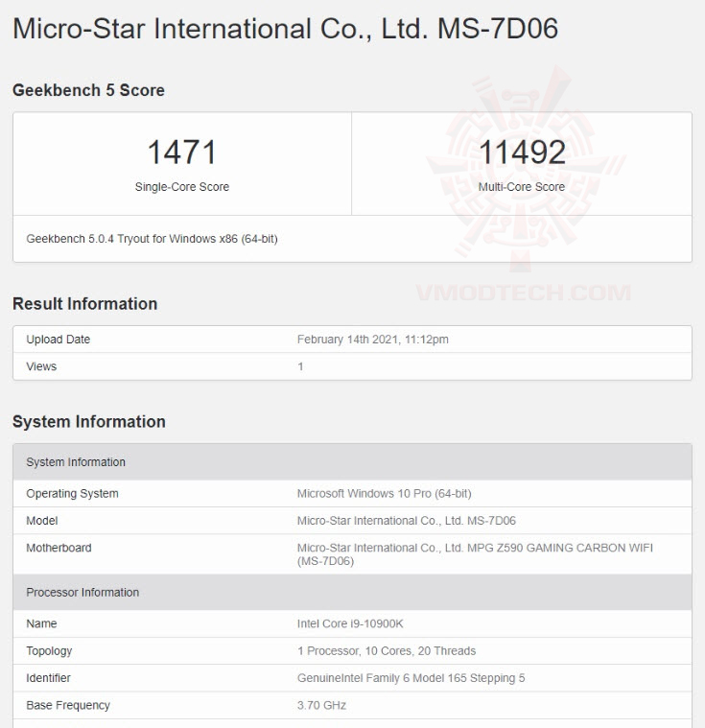Click the Multi-Core Score label
The width and height of the screenshot is (705, 728).
(x=522, y=187)
